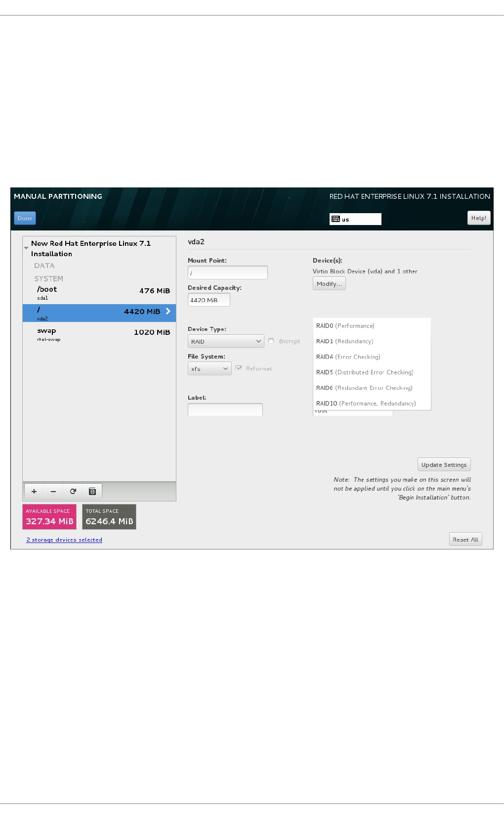
Task: Click the Help! button
Action: [x=479, y=218]
